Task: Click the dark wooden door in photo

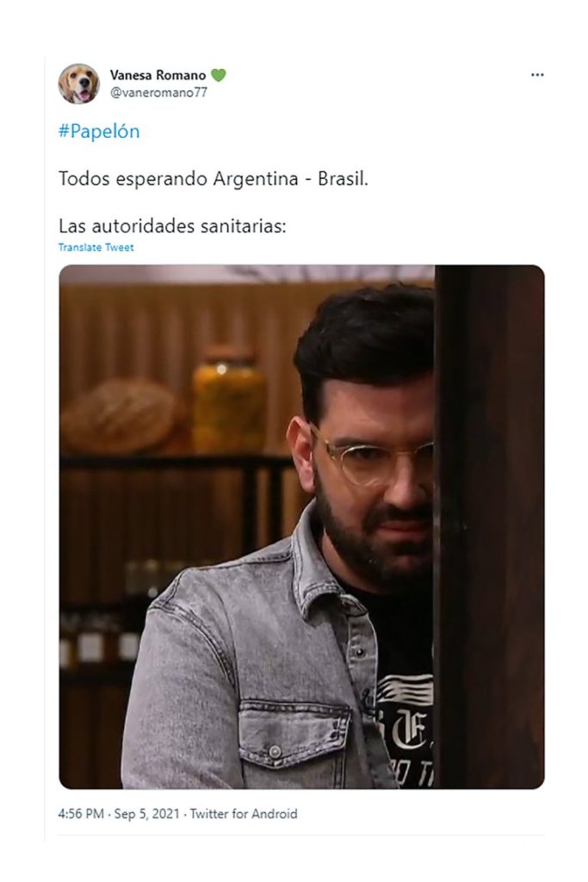Action: click(489, 526)
